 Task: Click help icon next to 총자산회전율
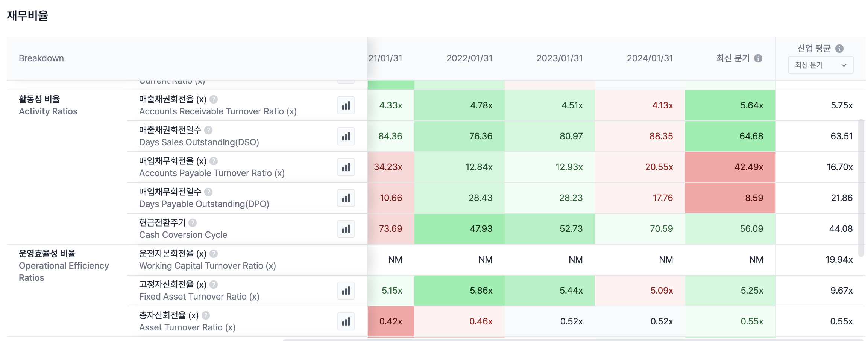pyautogui.click(x=206, y=315)
